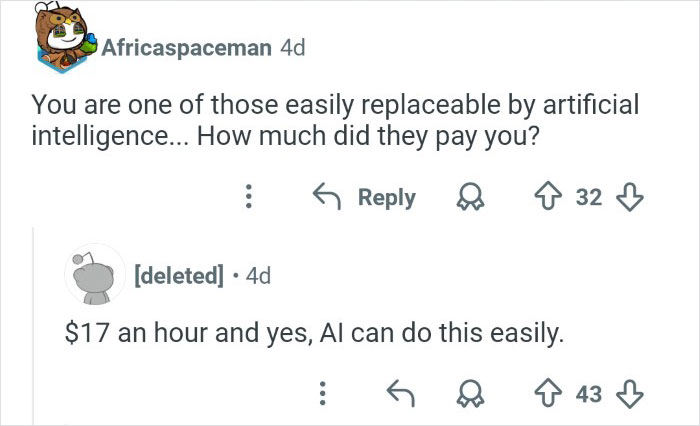Open three-dot menu on the [deleted] reply
The width and height of the screenshot is (700, 426).
pos(321,393)
